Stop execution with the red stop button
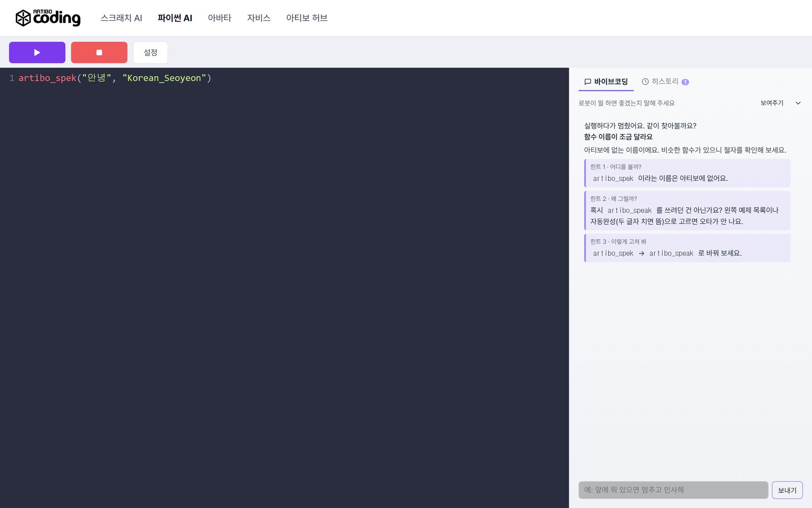 pos(99,52)
